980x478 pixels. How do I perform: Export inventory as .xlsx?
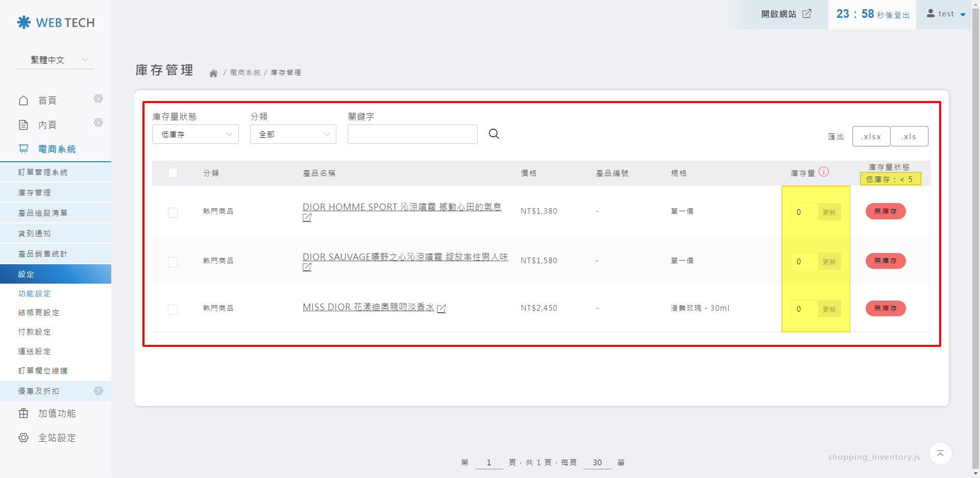[x=871, y=136]
